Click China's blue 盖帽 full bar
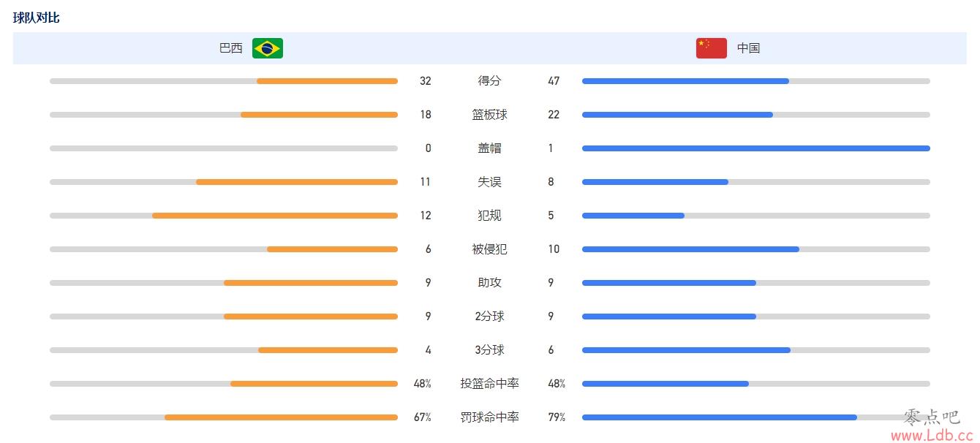980x443 pixels. 756,148
